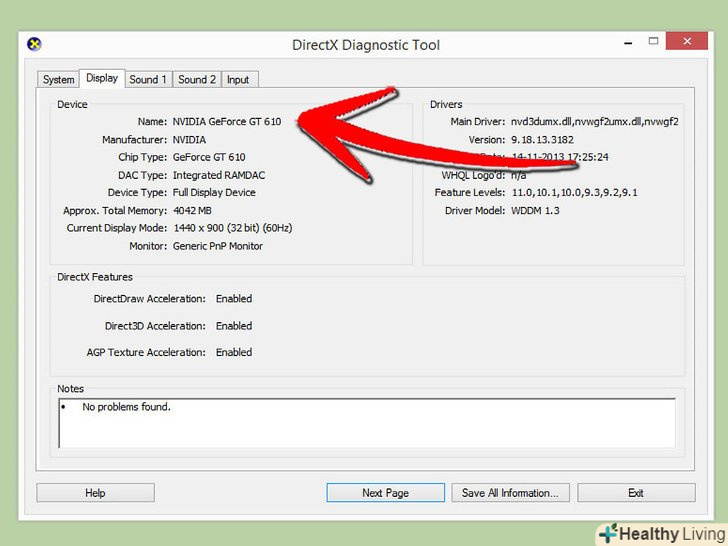
Task: Click Save All Information button
Action: (x=510, y=493)
